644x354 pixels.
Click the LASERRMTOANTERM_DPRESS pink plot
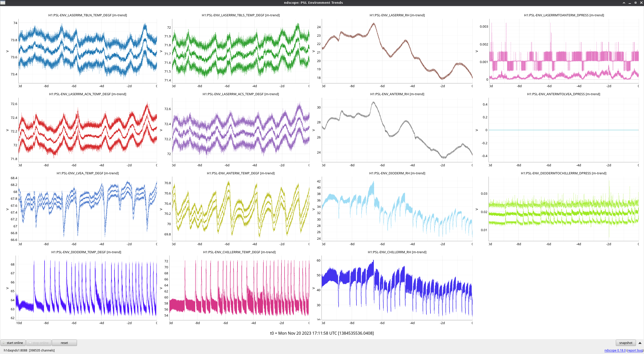point(563,51)
